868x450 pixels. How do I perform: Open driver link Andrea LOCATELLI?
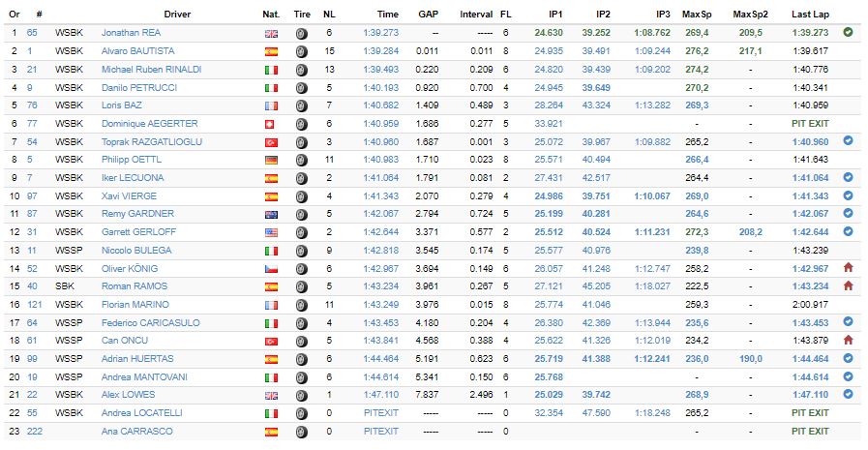(x=141, y=413)
